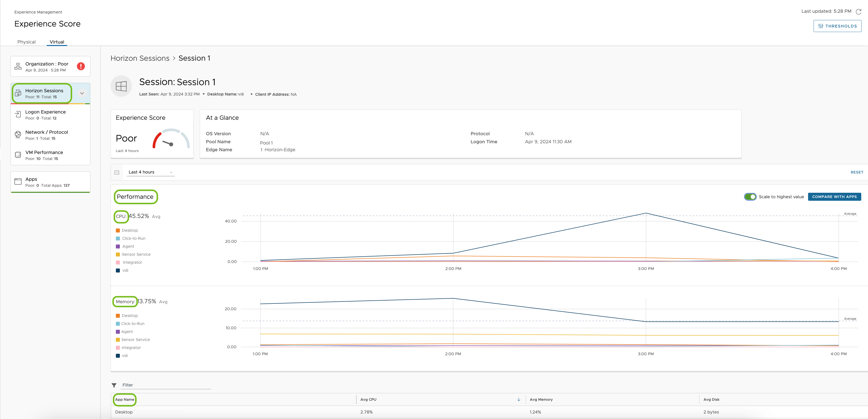Open the Apps card
868x419 pixels.
click(50, 182)
